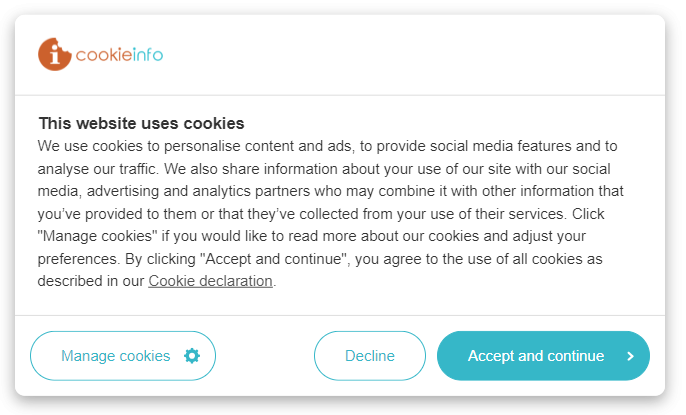Click the 'Accept and continue' label text
This screenshot has width=686, height=415.
pos(536,356)
